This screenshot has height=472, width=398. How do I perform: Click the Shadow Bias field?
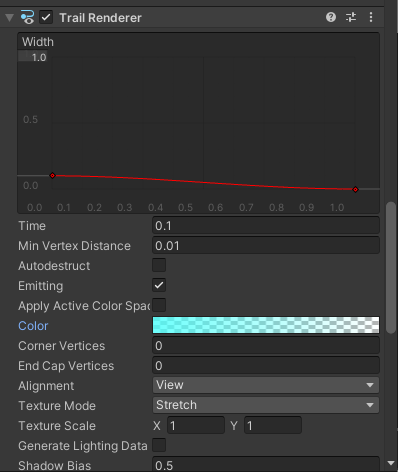(266, 464)
